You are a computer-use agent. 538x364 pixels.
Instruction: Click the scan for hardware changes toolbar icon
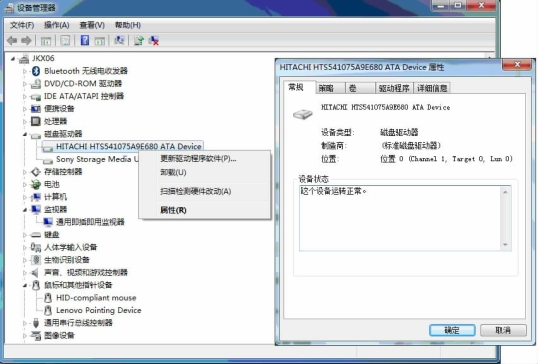click(119, 40)
